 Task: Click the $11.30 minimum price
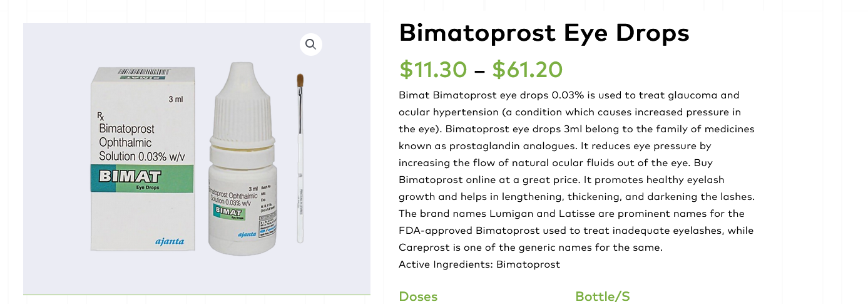[x=434, y=70]
